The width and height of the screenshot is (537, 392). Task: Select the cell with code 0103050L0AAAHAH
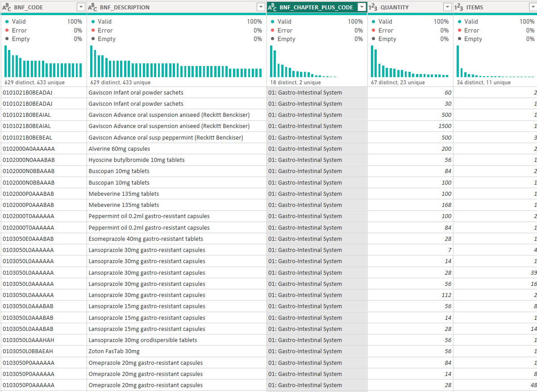[x=44, y=340]
